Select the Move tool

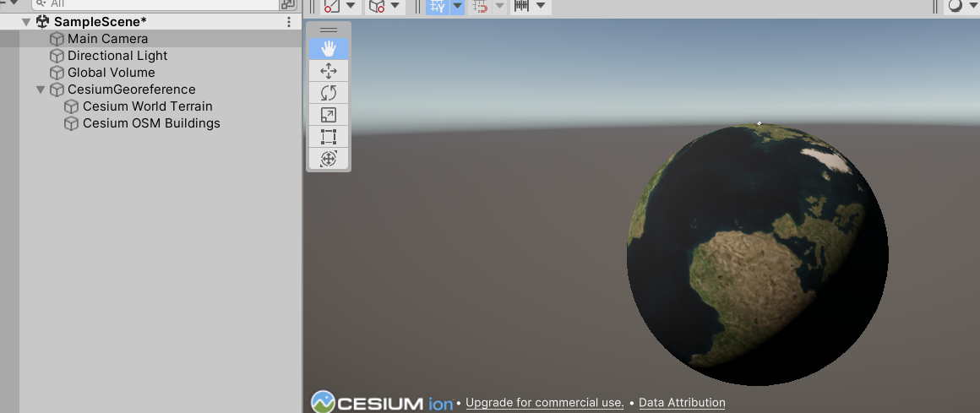(x=328, y=71)
